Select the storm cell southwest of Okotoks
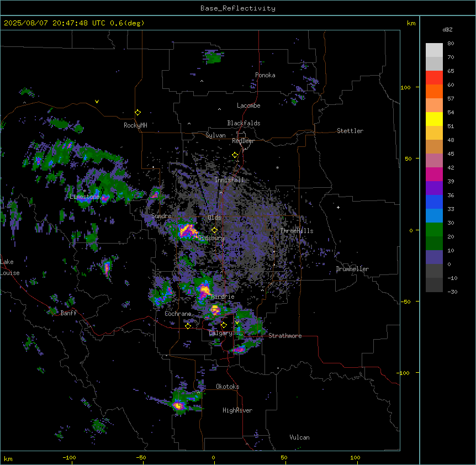The image size is (476, 465). click(x=178, y=405)
